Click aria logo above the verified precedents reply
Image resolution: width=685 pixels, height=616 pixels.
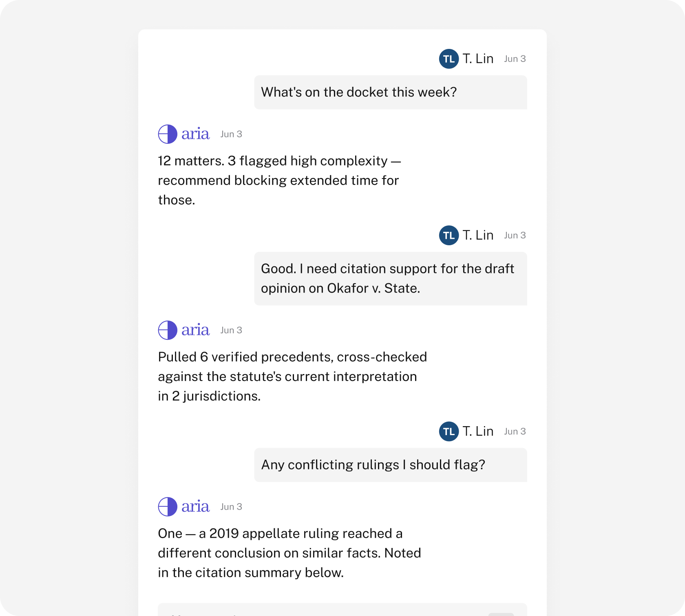click(168, 330)
